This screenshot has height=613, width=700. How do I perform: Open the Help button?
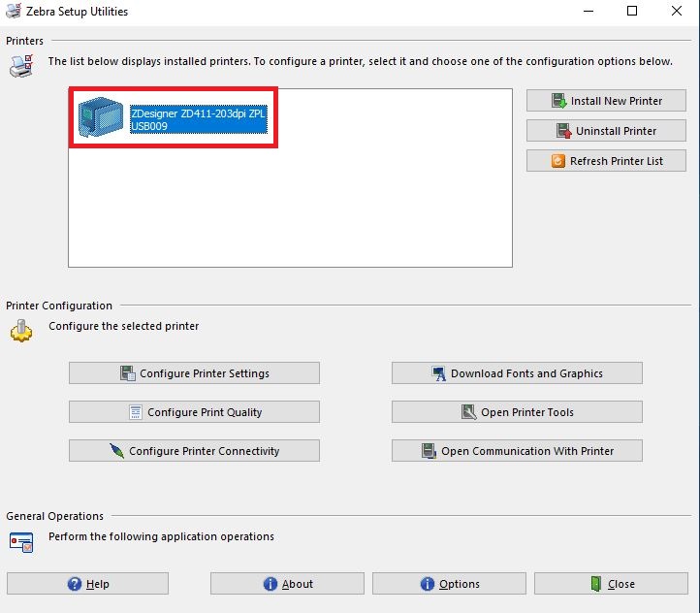click(87, 584)
